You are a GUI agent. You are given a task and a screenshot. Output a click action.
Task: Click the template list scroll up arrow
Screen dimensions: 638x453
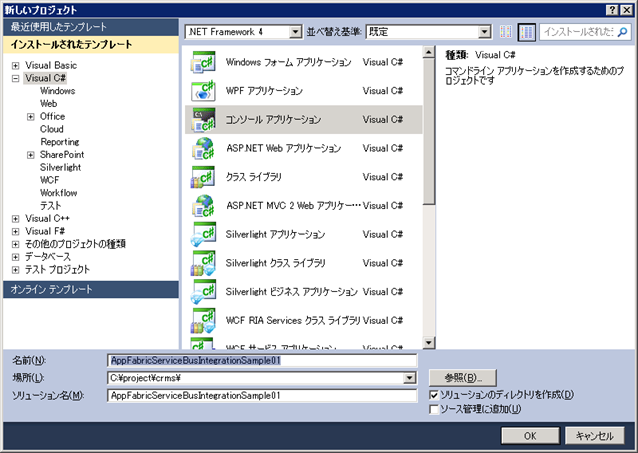(428, 52)
